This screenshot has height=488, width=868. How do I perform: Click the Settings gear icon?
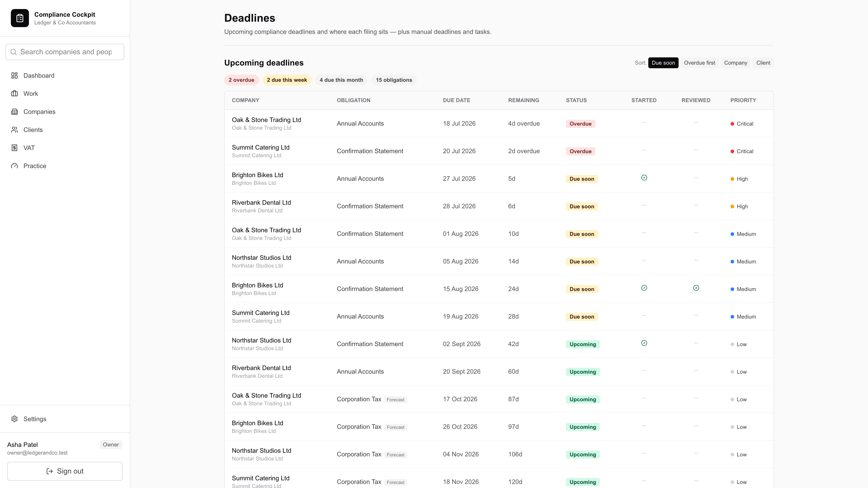point(14,419)
